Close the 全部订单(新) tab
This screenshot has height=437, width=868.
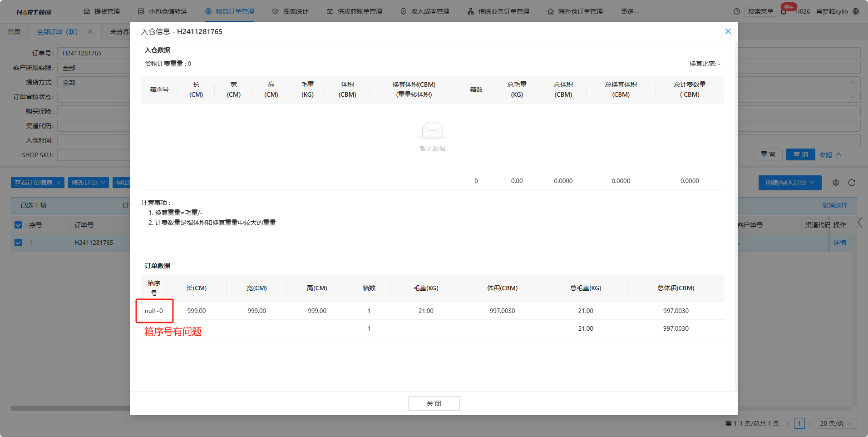tap(90, 32)
